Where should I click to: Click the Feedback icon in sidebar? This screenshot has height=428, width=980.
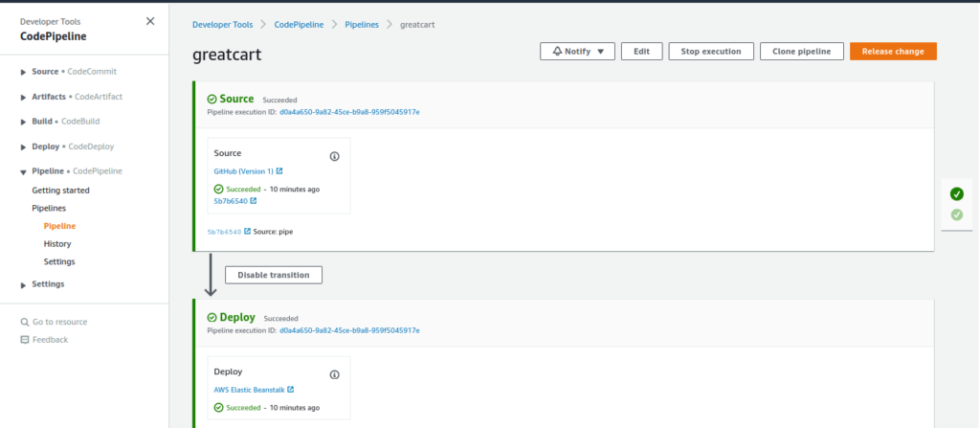point(25,340)
